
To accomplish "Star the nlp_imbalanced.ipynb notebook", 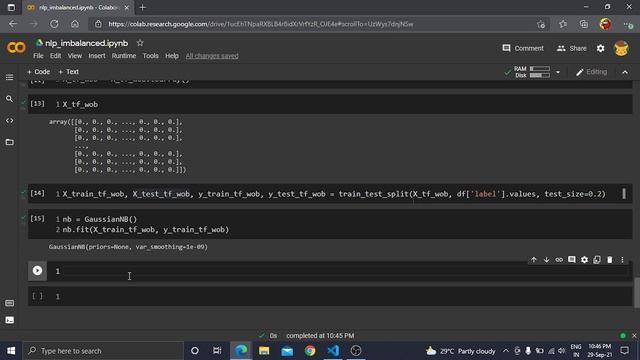I will (140, 43).
